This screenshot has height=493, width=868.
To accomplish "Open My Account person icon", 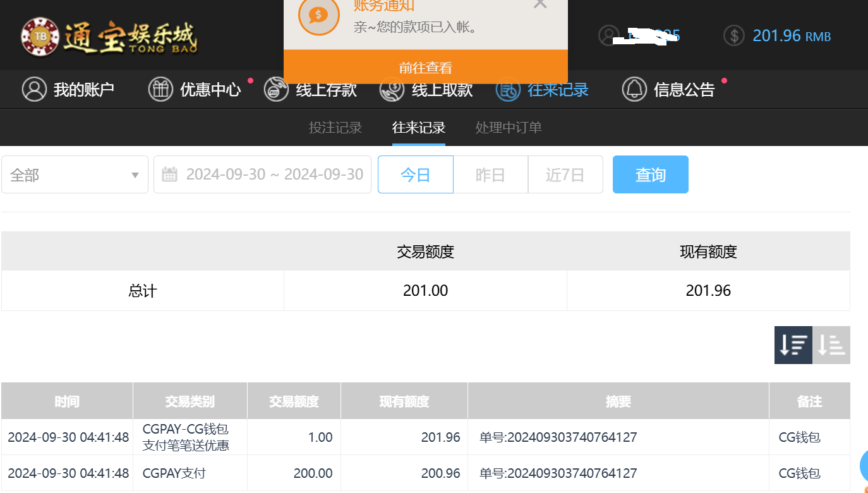I will coord(34,90).
